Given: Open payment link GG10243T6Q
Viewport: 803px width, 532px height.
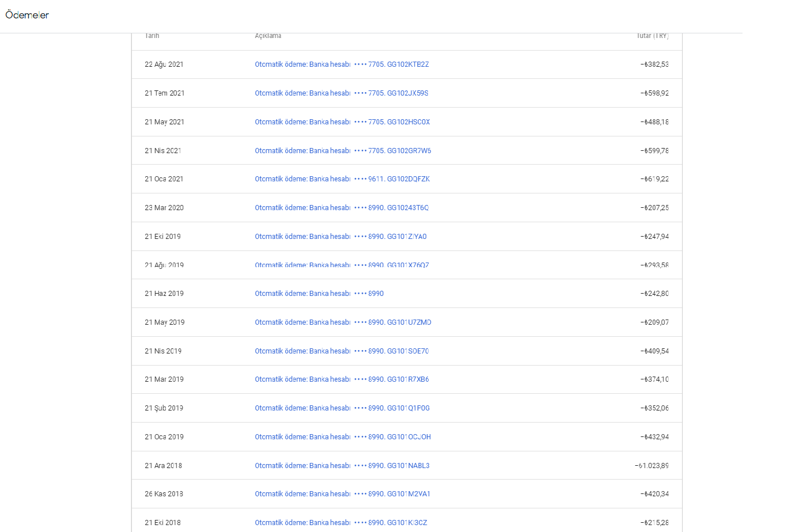Looking at the screenshot, I should pyautogui.click(x=342, y=208).
